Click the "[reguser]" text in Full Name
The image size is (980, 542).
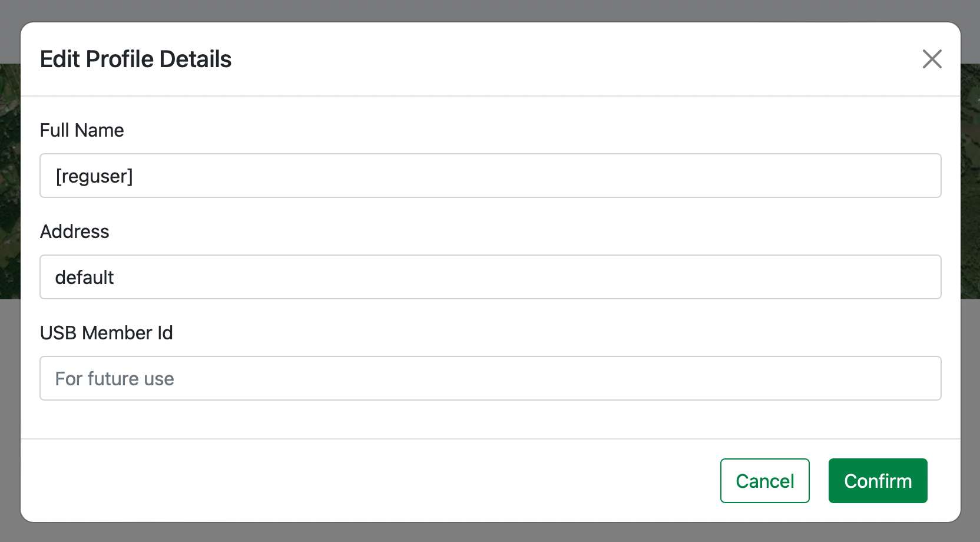pos(94,176)
